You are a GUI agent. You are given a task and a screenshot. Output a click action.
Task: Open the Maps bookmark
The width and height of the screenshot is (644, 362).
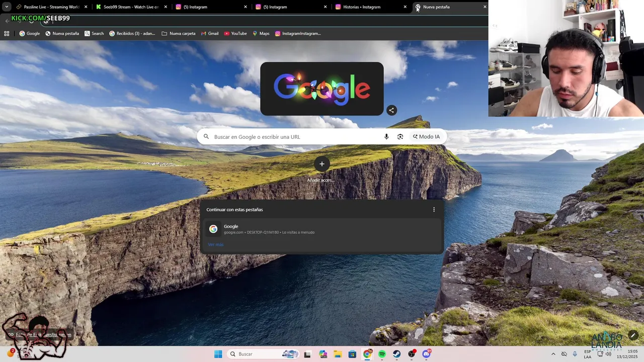(x=261, y=34)
